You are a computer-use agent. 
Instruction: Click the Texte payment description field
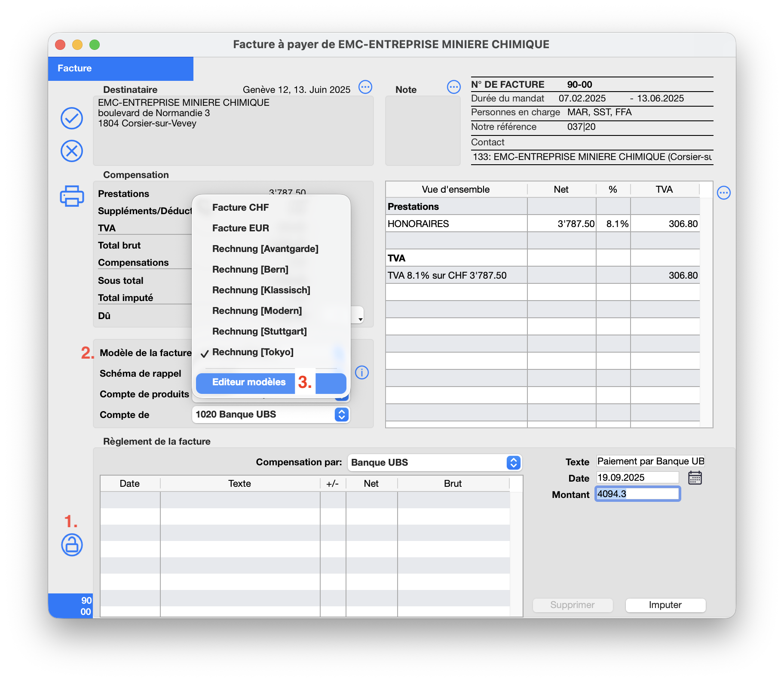coord(650,461)
